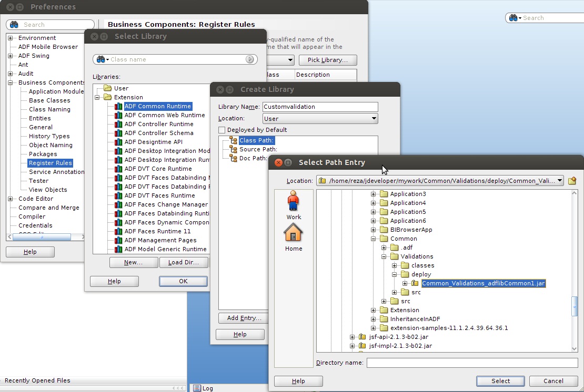Click the file list vertical scrollbar
The height and width of the screenshot is (392, 584).
tap(575, 306)
